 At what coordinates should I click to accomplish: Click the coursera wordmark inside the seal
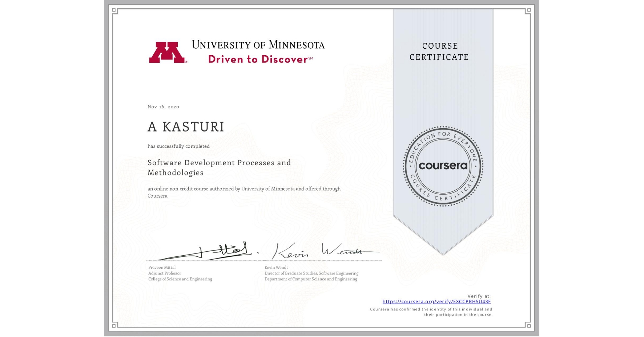point(443,166)
